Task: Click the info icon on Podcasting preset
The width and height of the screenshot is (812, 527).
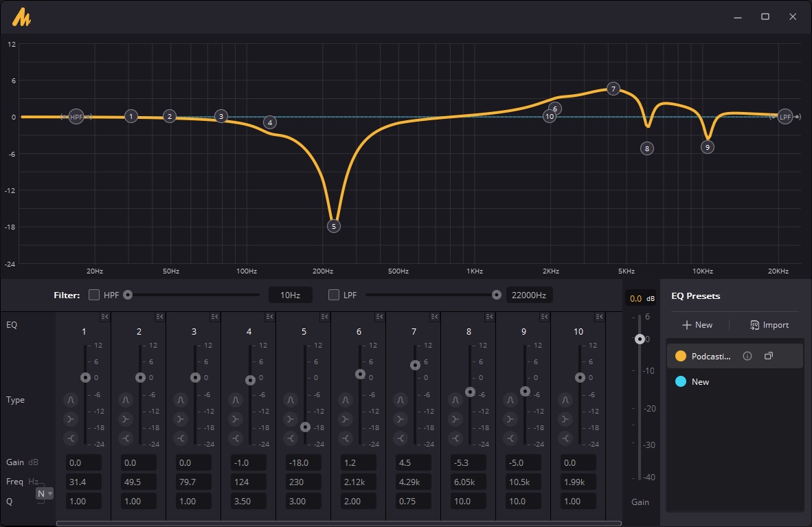Action: click(747, 356)
